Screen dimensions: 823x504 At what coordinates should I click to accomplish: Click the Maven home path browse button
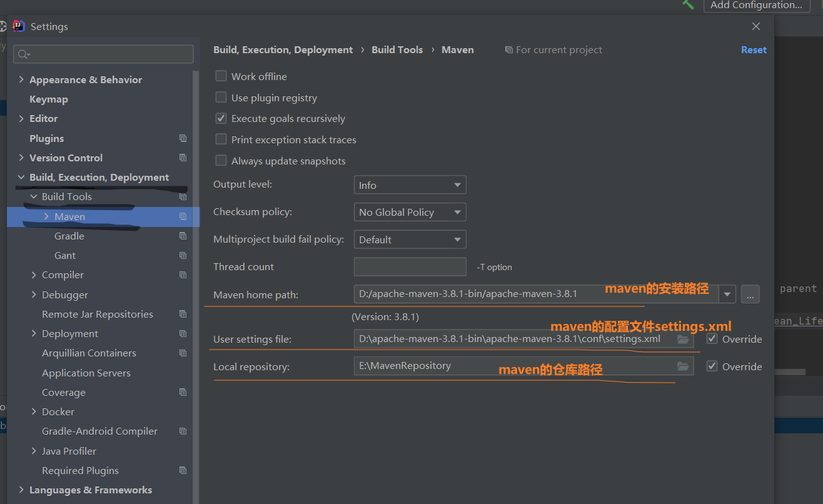click(x=750, y=294)
